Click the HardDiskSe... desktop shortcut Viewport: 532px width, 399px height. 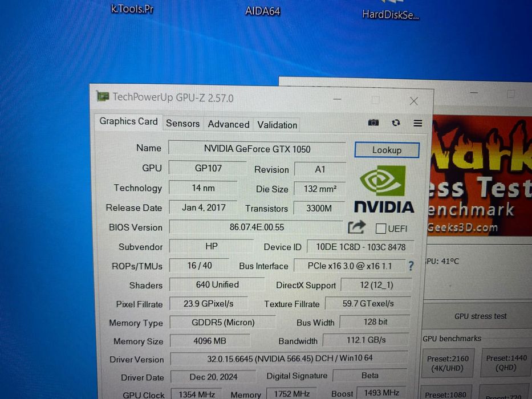(390, 15)
